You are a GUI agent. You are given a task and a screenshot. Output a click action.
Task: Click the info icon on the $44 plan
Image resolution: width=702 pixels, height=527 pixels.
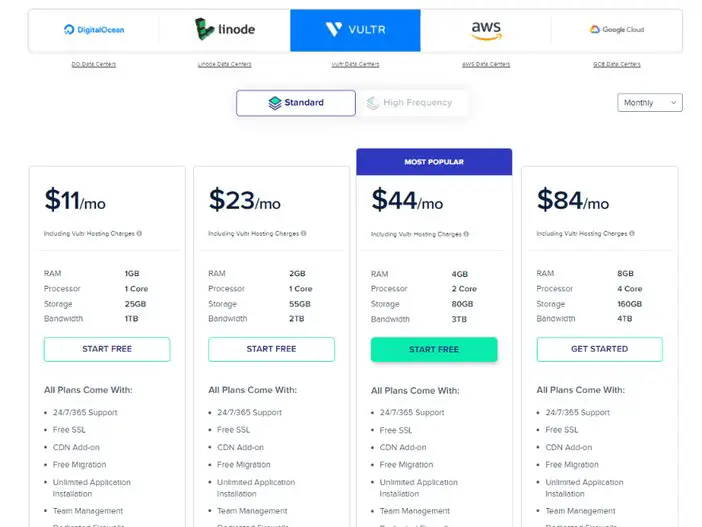[x=466, y=234]
